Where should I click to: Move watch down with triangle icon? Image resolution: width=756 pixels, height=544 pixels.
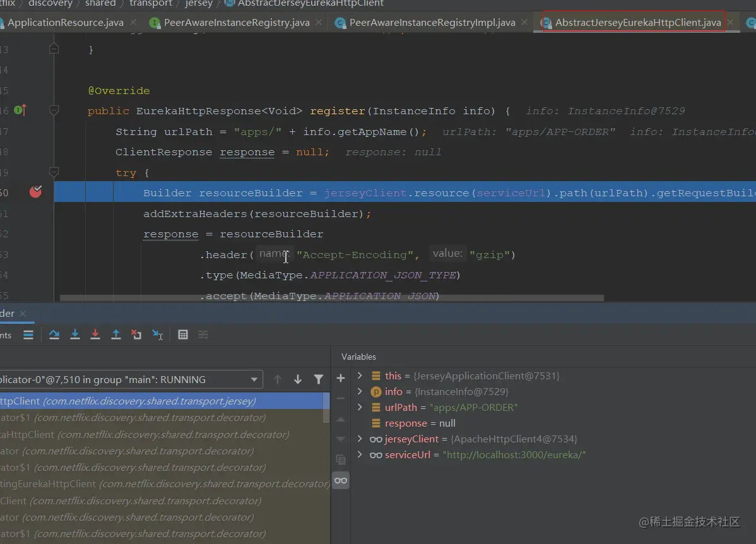[x=340, y=439]
